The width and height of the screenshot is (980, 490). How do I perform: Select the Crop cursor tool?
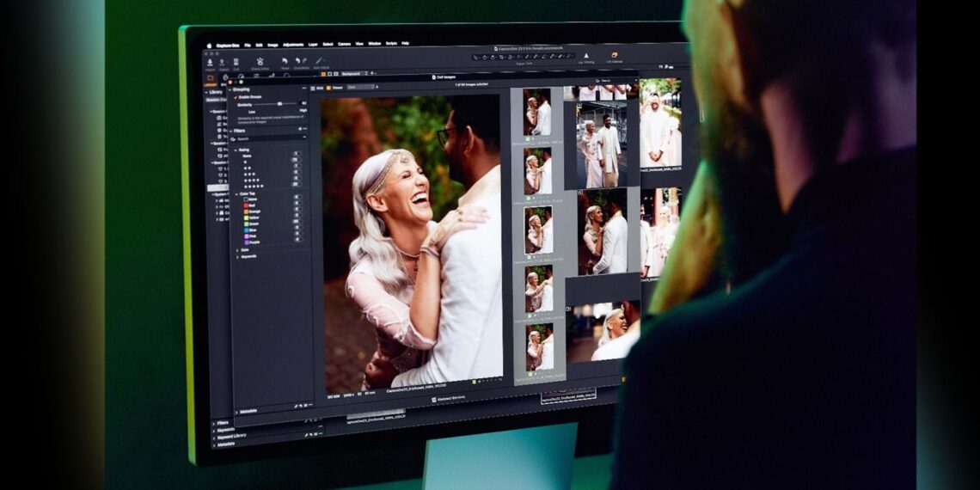(501, 57)
